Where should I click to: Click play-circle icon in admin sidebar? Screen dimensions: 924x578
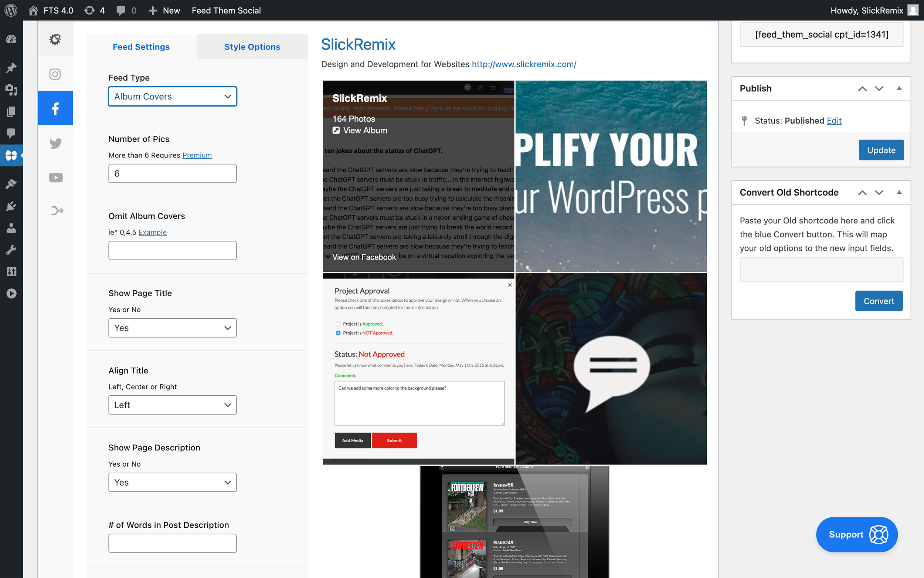[11, 294]
